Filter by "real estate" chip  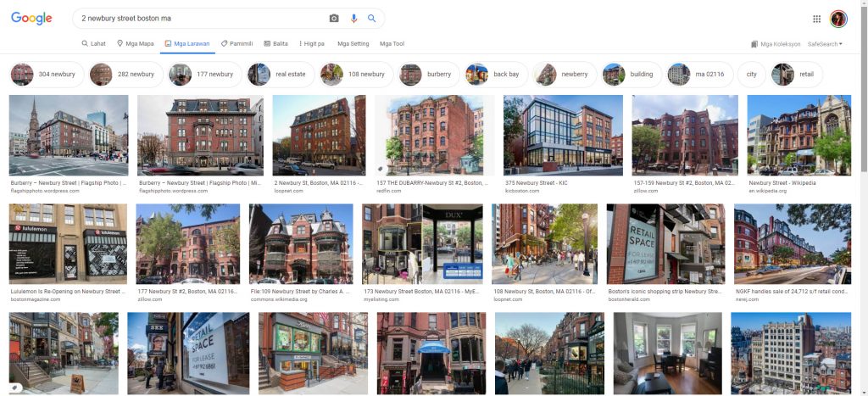pos(278,75)
